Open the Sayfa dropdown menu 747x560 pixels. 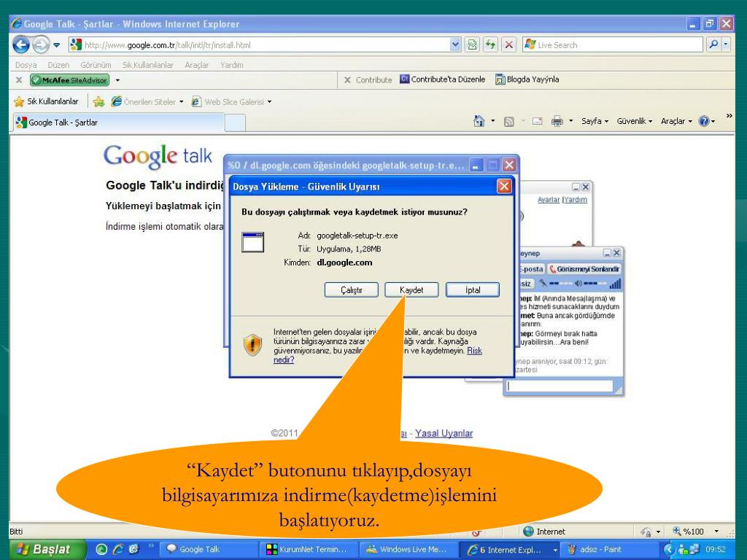click(x=595, y=122)
